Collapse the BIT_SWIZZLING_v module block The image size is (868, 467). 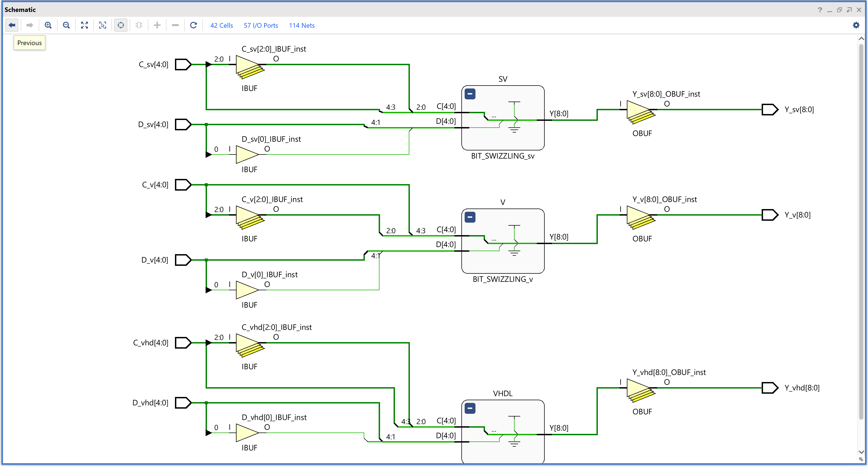coord(470,217)
